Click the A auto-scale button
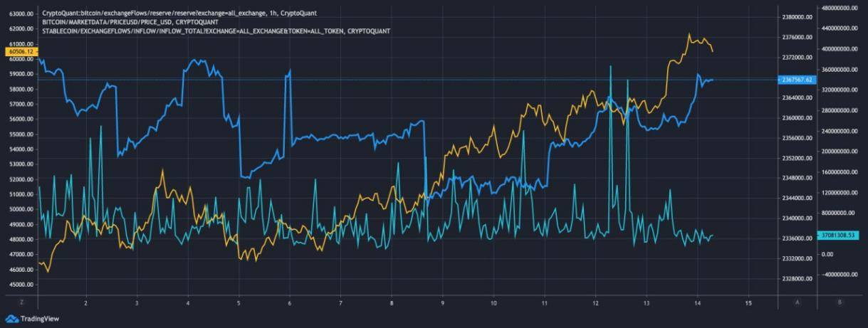The height and width of the screenshot is (328, 868). point(798,302)
